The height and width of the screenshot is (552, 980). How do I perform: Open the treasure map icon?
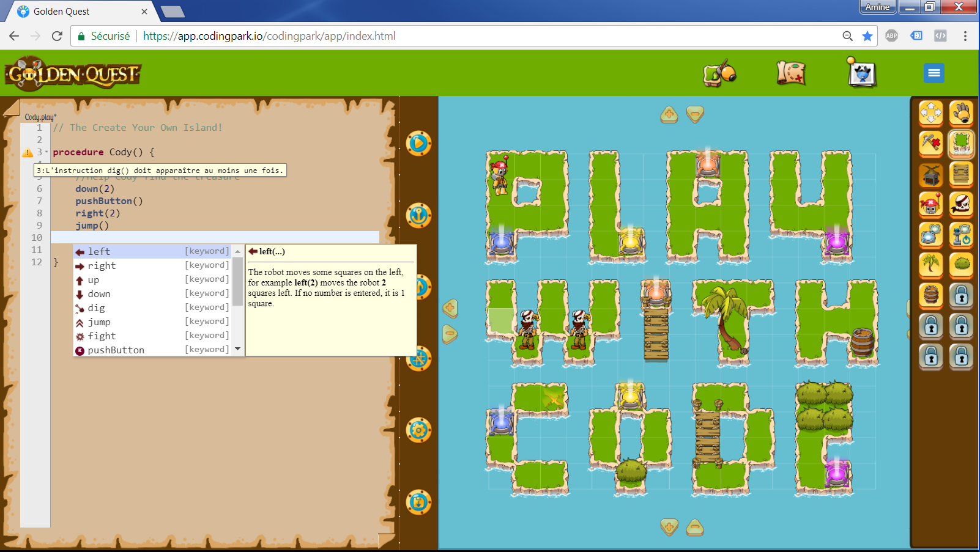click(791, 73)
